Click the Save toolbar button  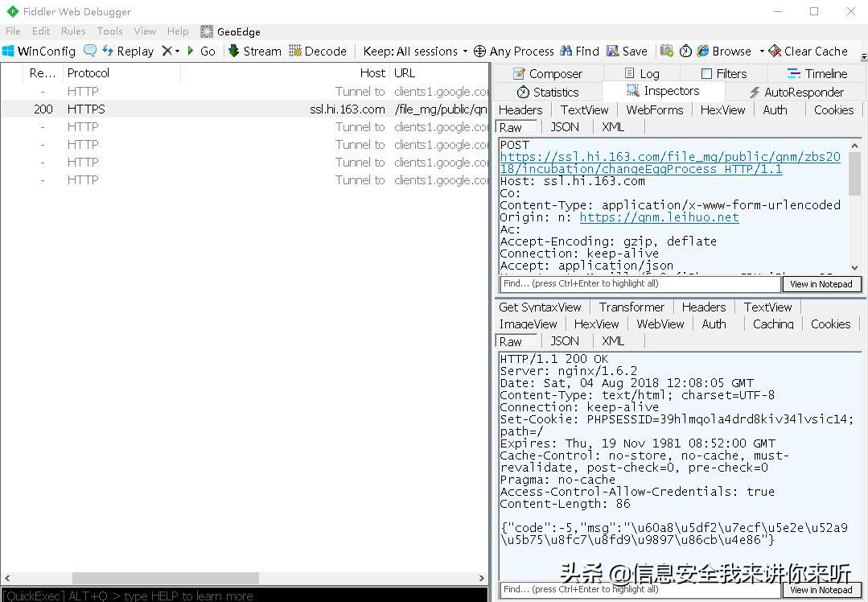click(x=627, y=51)
